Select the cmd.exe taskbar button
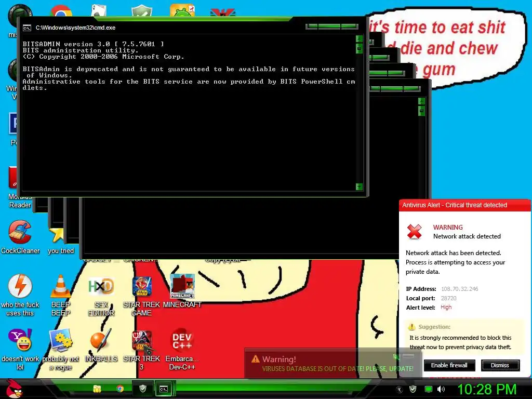The width and height of the screenshot is (532, 399). pyautogui.click(x=164, y=389)
